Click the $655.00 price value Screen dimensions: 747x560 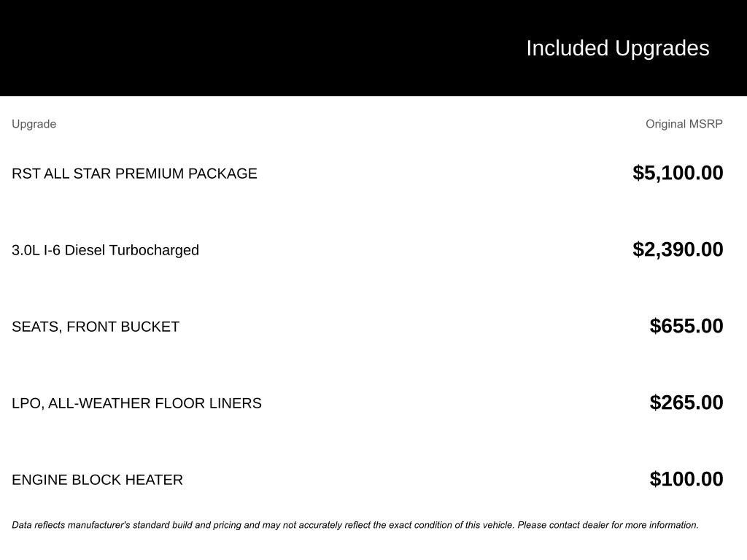tap(686, 326)
